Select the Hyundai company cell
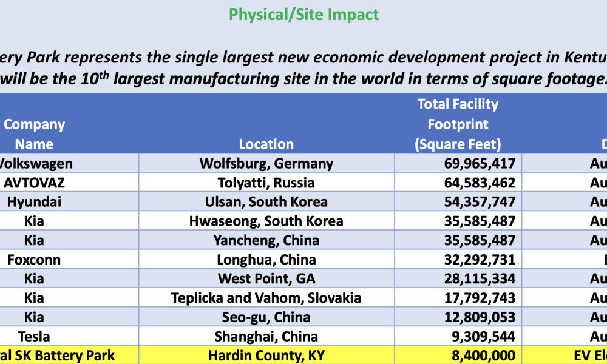This screenshot has height=364, width=607. pyautogui.click(x=69, y=201)
